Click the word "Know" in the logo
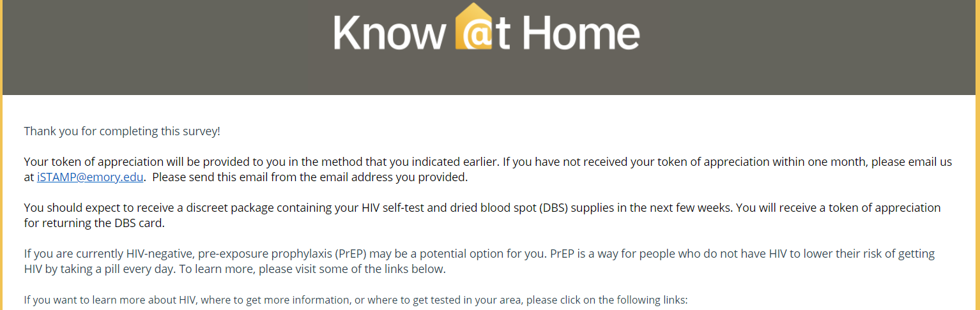 click(388, 32)
